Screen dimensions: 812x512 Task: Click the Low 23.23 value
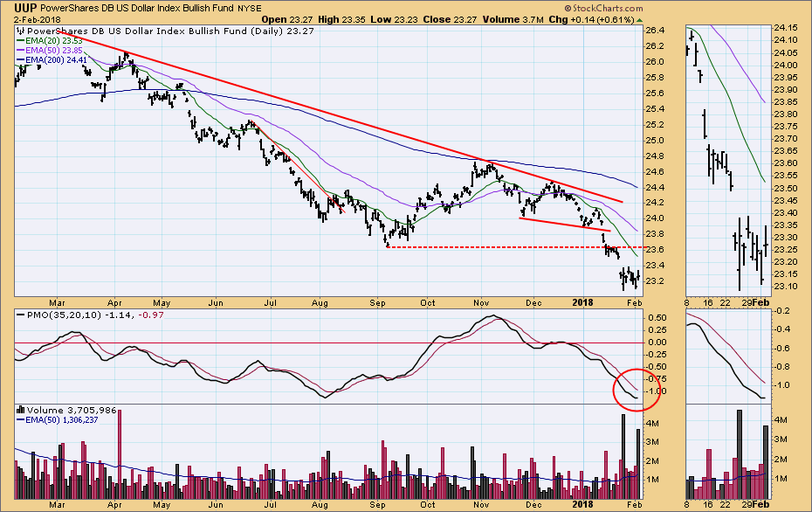(394, 20)
